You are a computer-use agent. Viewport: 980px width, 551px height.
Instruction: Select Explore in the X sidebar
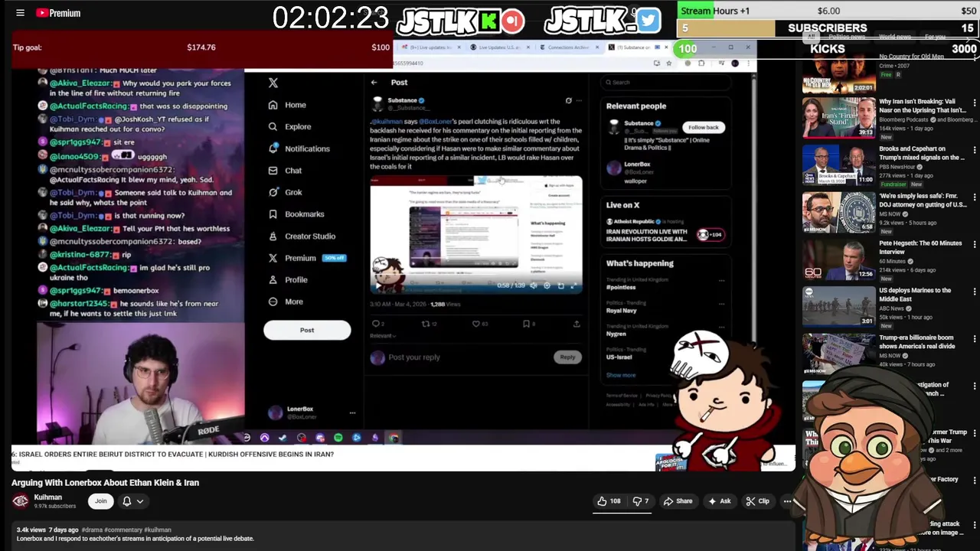click(x=289, y=127)
